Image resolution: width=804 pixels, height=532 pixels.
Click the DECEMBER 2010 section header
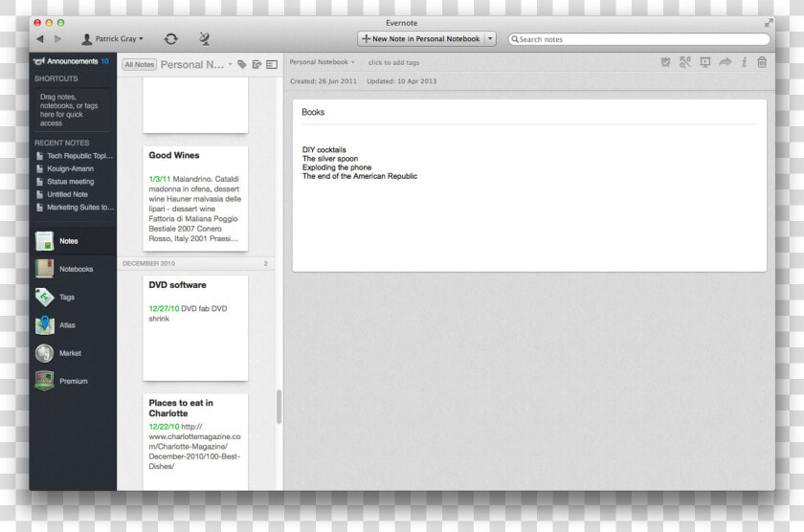pyautogui.click(x=195, y=263)
